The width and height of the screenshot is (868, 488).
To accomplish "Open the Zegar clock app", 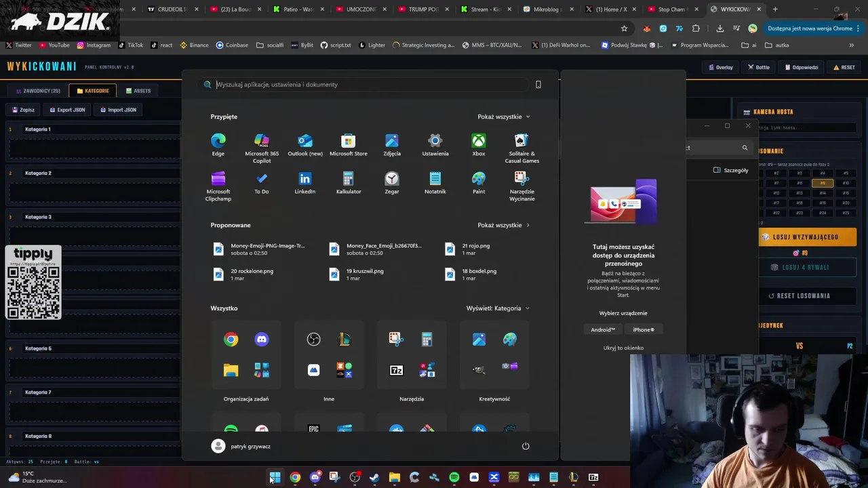I will [392, 182].
